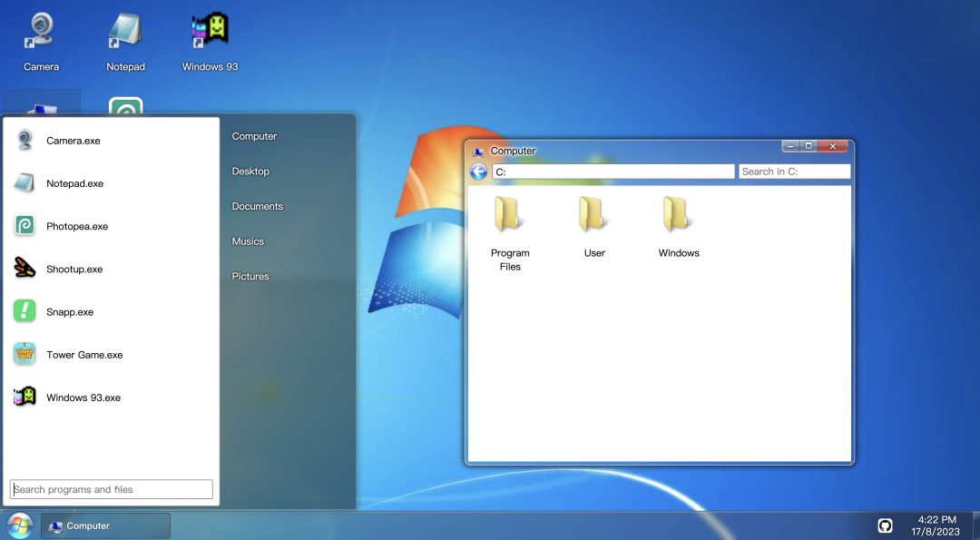
Task: Click the Show desktop strip on taskbar
Action: [x=976, y=525]
